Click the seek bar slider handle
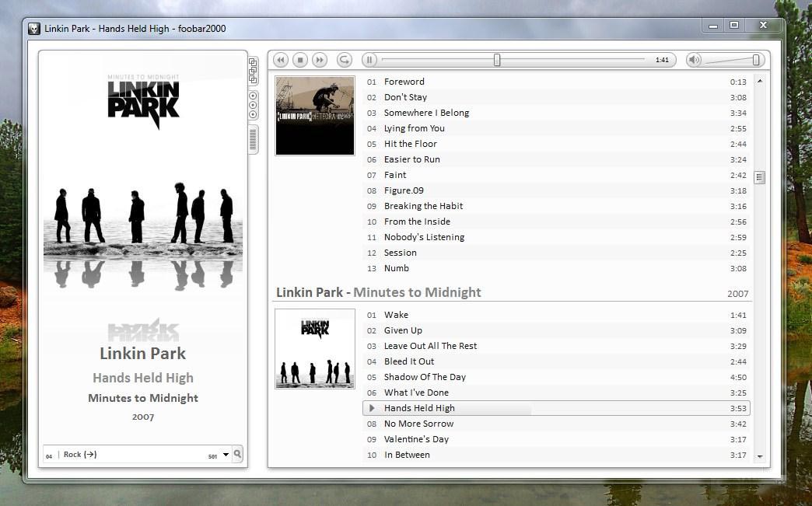Viewport: 812px width, 506px height. pyautogui.click(x=497, y=60)
